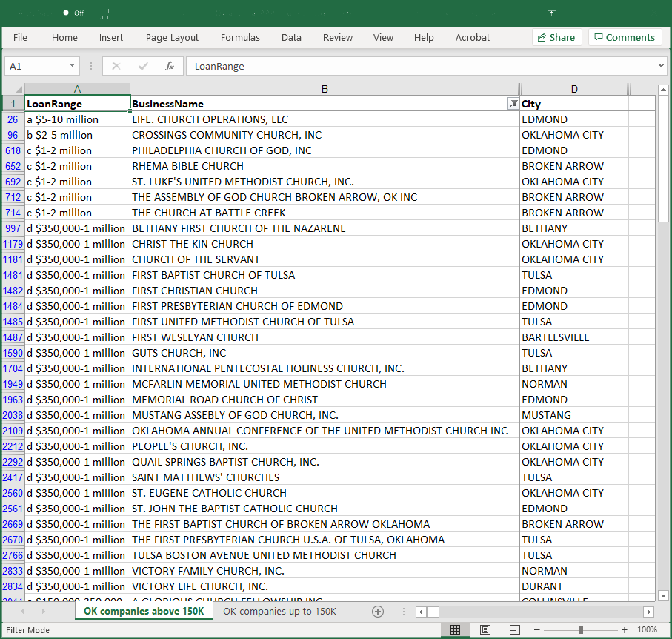Viewport: 672px width, 639px height.
Task: Click the Help tab
Action: coord(424,38)
